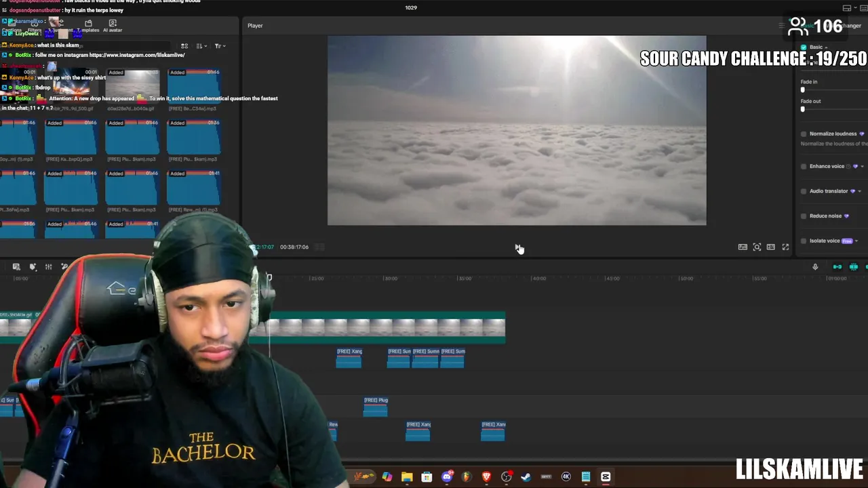Open Brave browser from the taskbar

(486, 477)
